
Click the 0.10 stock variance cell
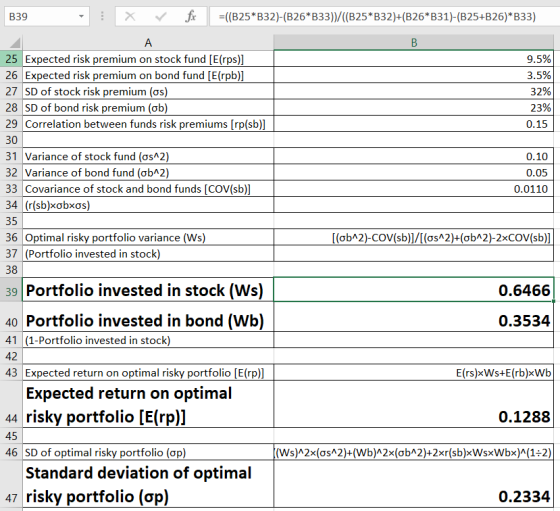tap(414, 156)
